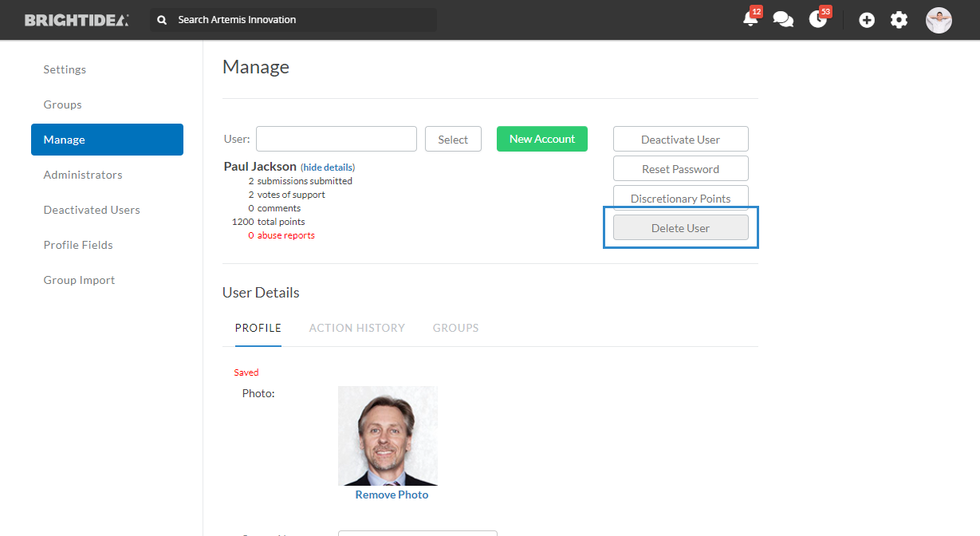Click the Paul Jackson name text

(260, 167)
